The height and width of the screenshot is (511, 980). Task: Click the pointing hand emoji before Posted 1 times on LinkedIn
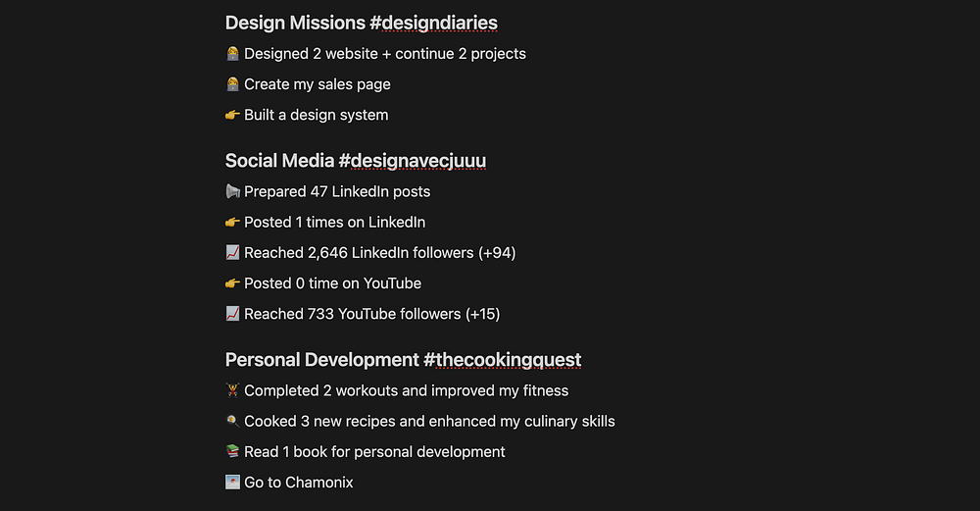(x=232, y=222)
